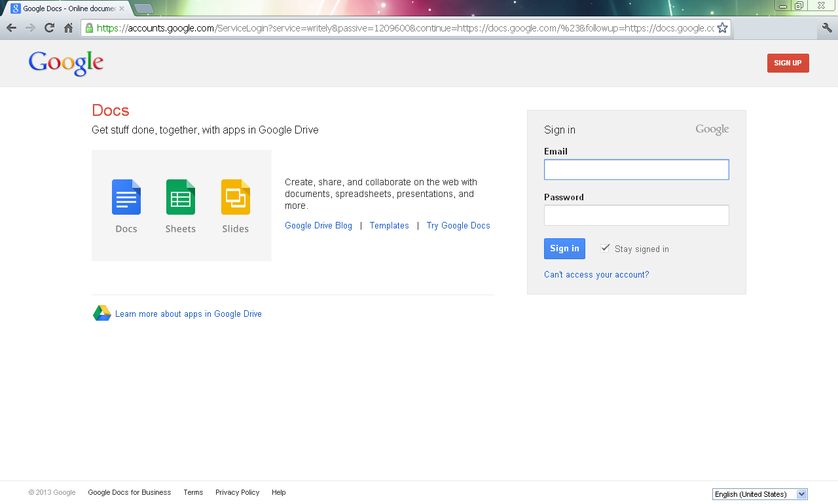The height and width of the screenshot is (504, 838).
Task: Click the browser back arrow
Action: [x=11, y=28]
